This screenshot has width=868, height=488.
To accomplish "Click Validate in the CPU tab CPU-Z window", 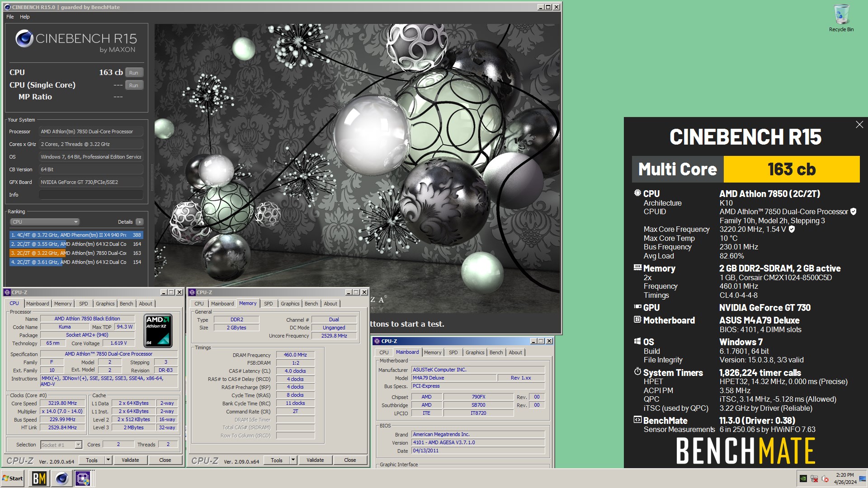I will coord(130,460).
